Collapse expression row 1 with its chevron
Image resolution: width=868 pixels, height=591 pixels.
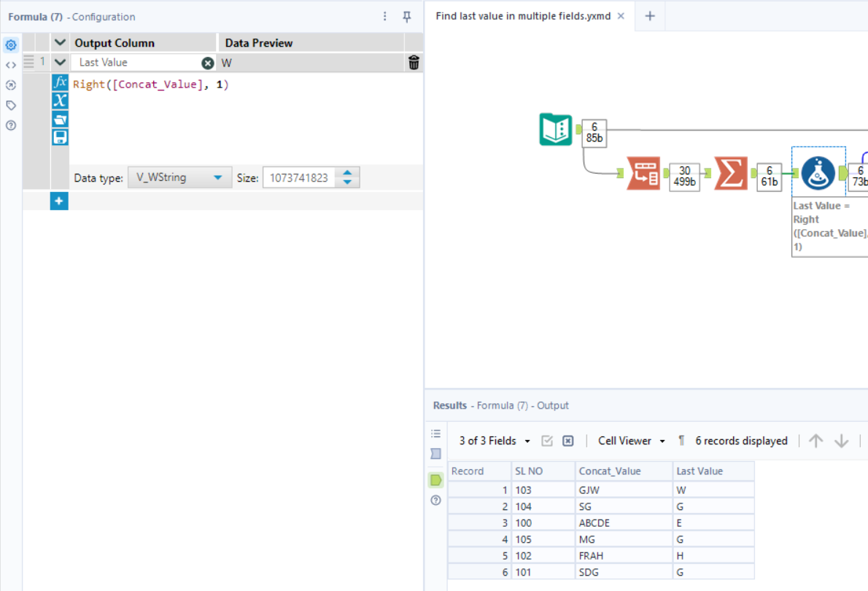[60, 63]
